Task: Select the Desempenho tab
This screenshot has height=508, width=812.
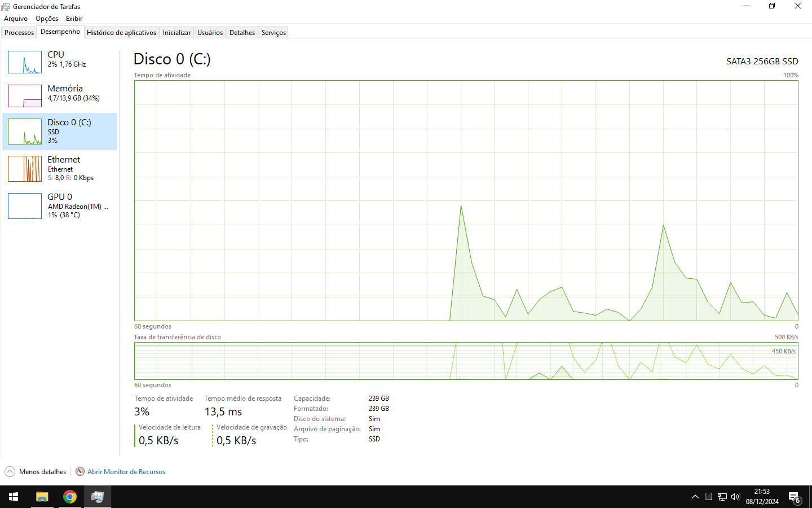Action: click(60, 32)
